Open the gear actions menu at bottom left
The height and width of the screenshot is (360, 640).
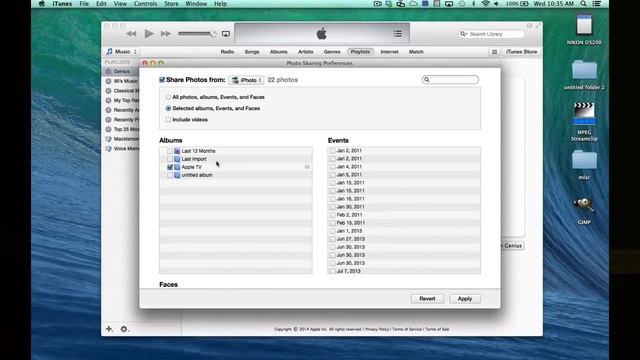pyautogui.click(x=124, y=329)
